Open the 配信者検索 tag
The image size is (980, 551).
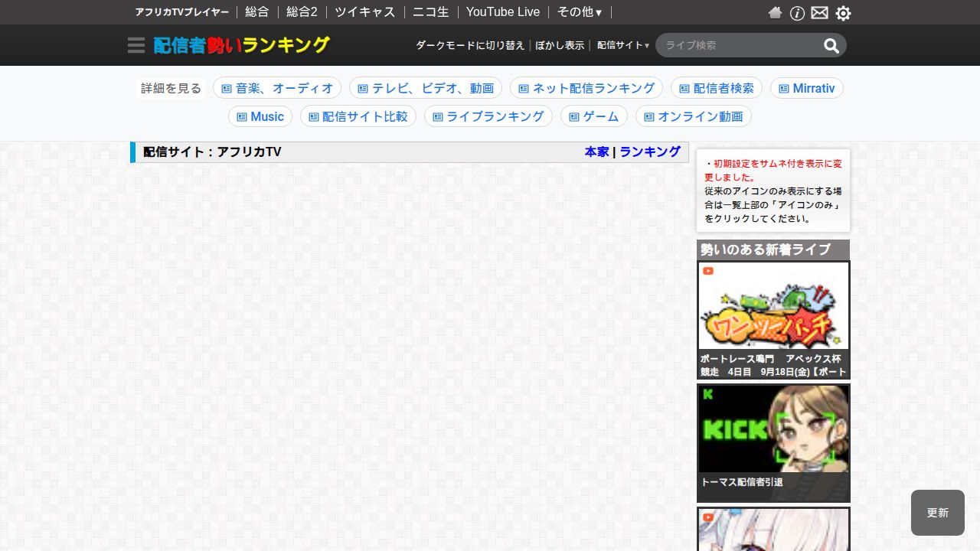[x=717, y=88]
